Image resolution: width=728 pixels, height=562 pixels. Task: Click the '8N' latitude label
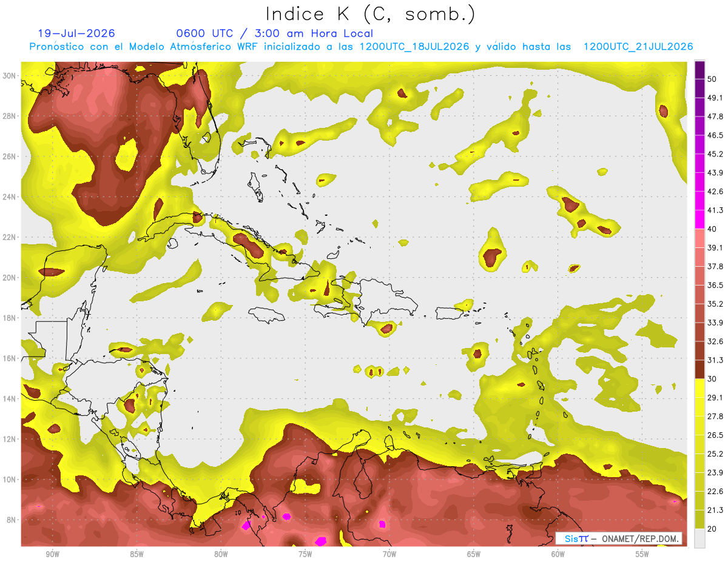pyautogui.click(x=12, y=520)
